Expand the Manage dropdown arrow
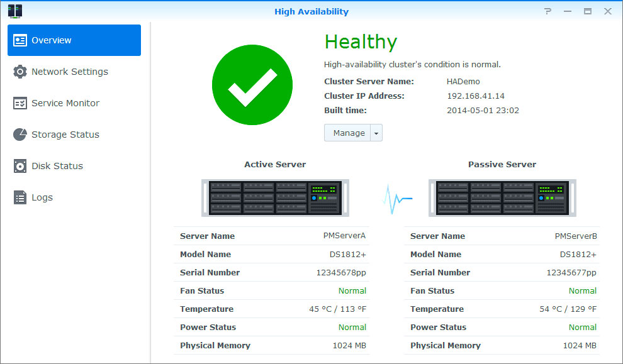623x364 pixels. pyautogui.click(x=376, y=133)
